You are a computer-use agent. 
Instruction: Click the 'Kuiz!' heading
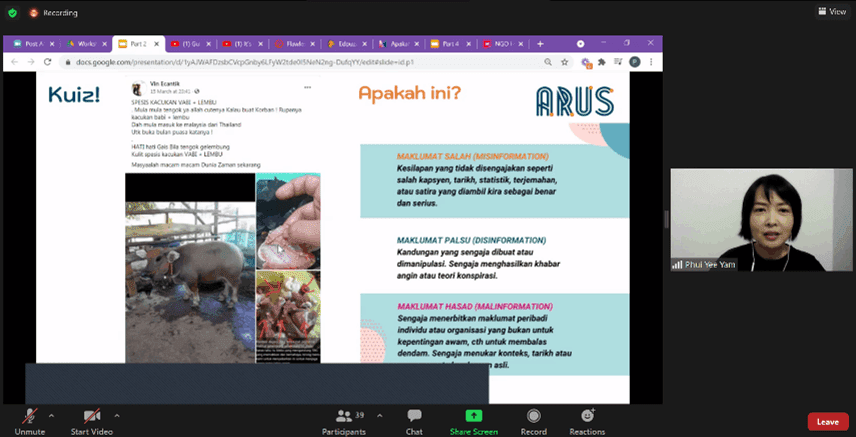click(x=74, y=95)
